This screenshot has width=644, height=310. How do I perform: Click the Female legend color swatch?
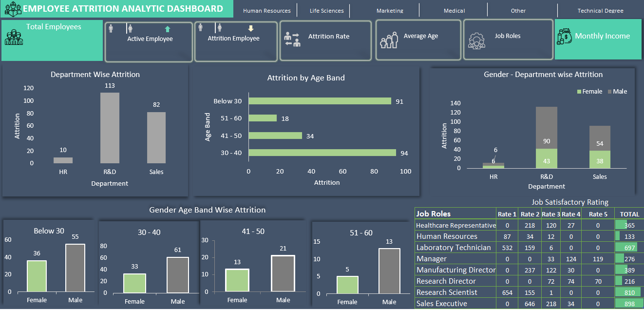[579, 92]
